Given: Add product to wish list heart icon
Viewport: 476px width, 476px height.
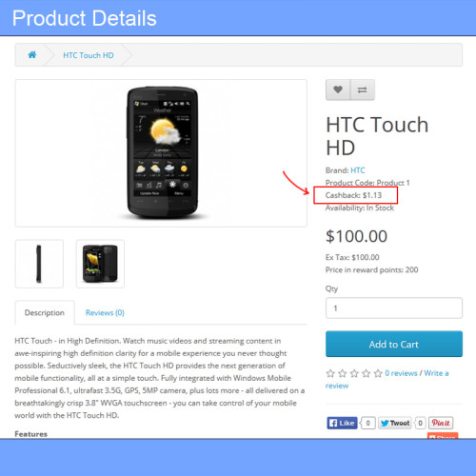Looking at the screenshot, I should tap(338, 89).
